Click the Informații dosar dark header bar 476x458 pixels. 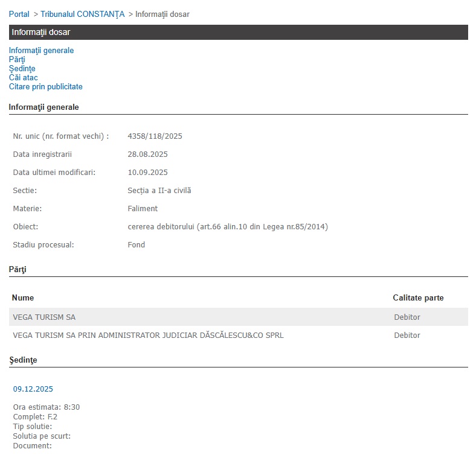[x=239, y=32]
